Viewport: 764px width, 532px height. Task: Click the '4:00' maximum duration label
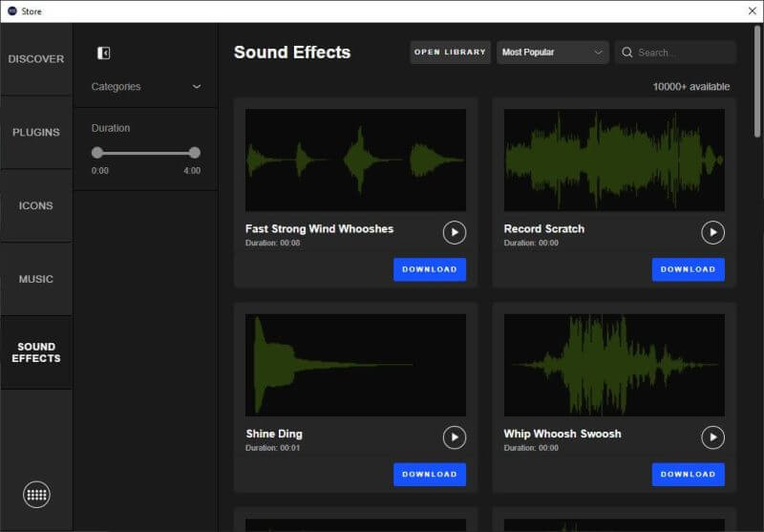click(192, 171)
